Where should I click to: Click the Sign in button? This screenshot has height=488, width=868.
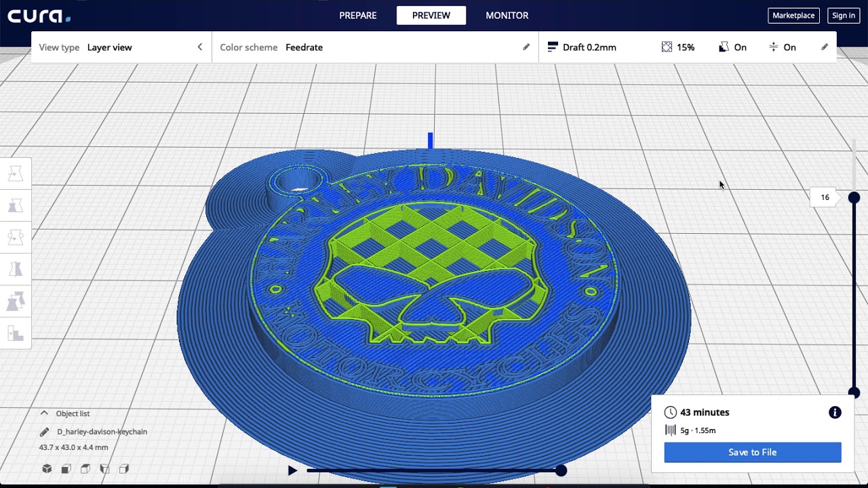[x=844, y=16]
